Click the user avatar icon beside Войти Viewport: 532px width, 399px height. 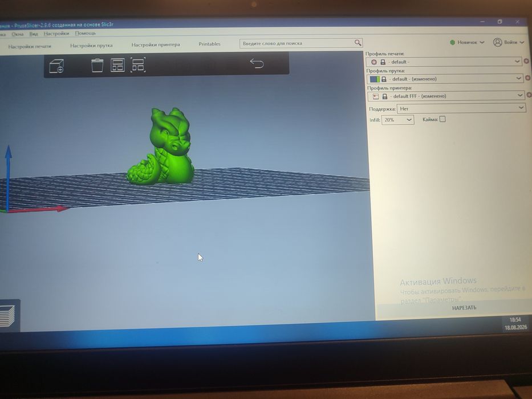pos(497,42)
